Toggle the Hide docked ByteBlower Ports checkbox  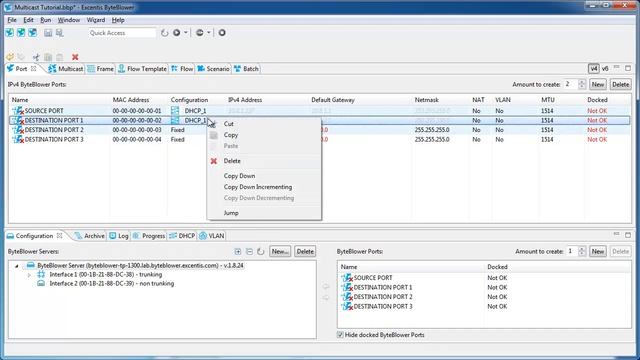point(340,335)
